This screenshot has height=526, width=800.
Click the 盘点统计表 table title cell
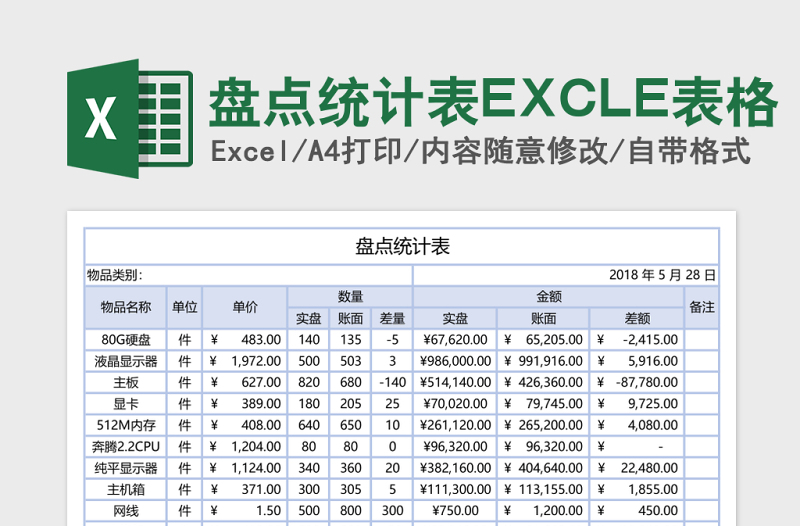click(x=402, y=246)
